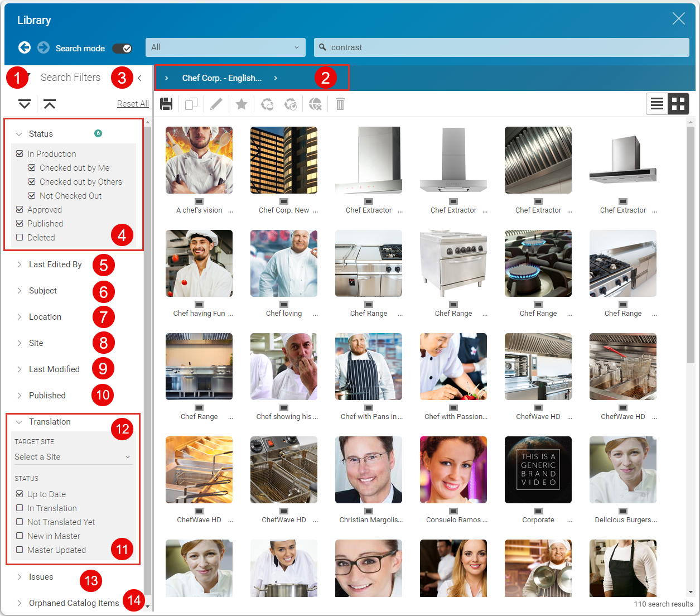Open the Select a Site dropdown
Viewport: 700px width, 616px height.
73,457
